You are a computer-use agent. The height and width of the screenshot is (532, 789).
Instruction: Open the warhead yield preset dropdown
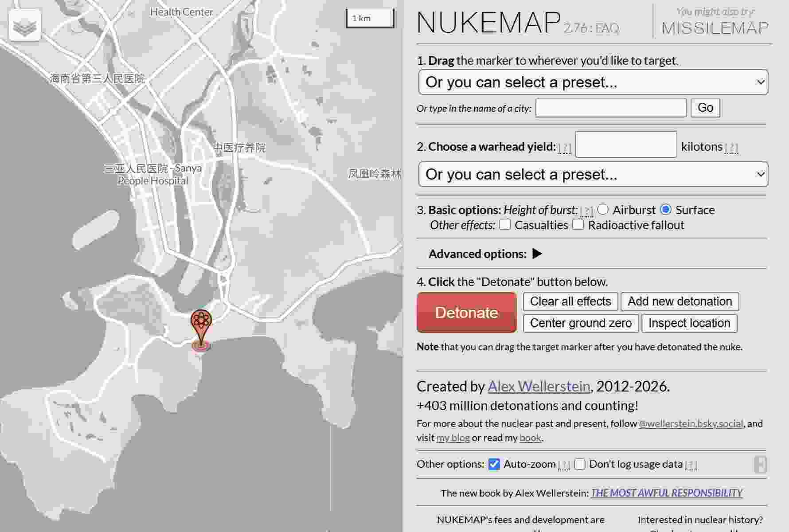coord(593,174)
